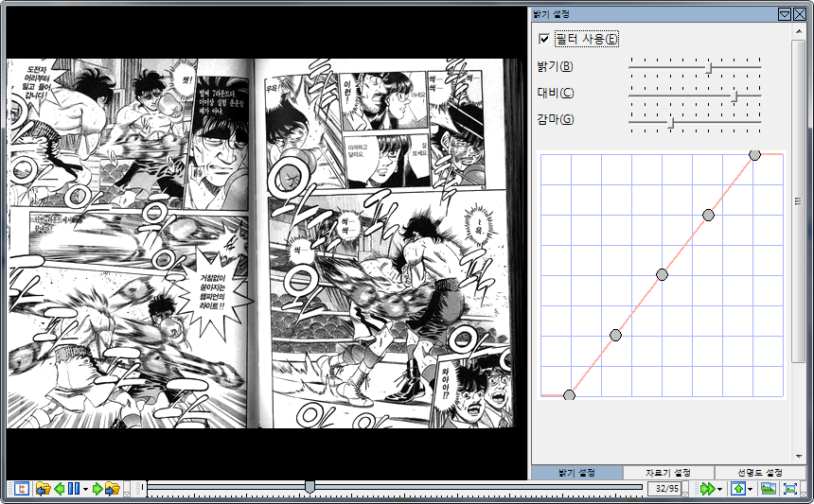
Task: Open dropdown arrow next to pause button
Action: tap(85, 489)
